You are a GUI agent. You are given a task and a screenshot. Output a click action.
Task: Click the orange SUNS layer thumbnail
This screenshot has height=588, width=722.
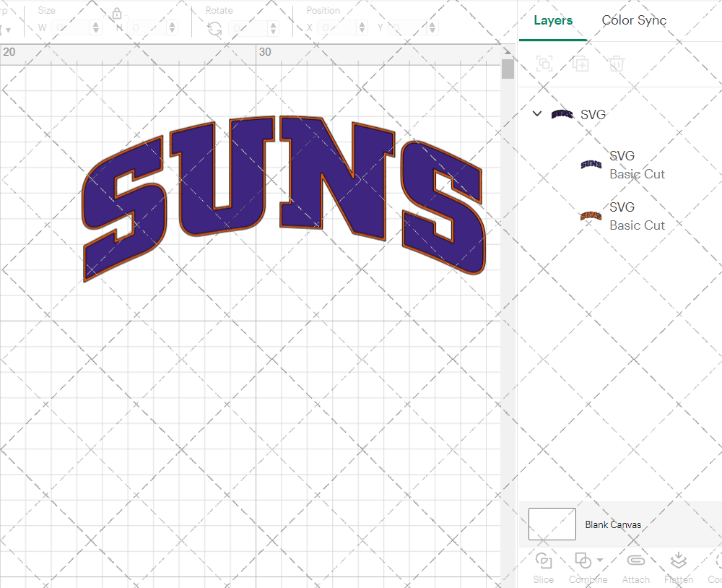pyautogui.click(x=591, y=216)
